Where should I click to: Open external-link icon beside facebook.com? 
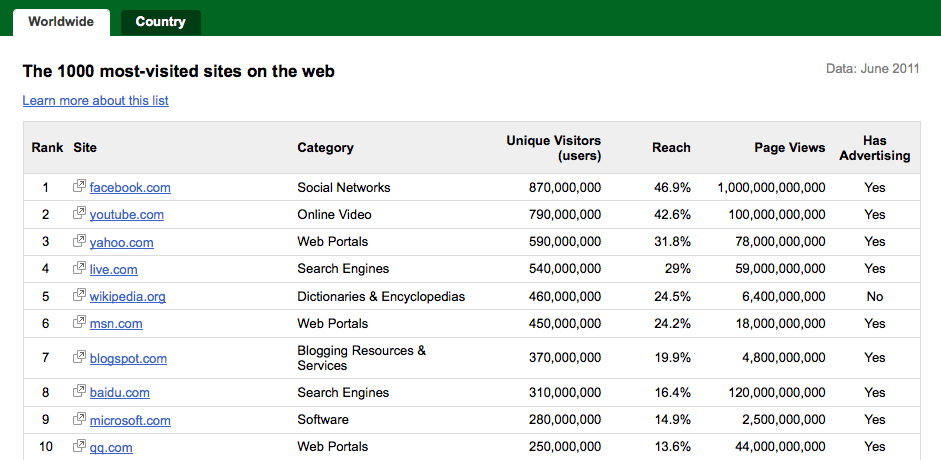(x=79, y=187)
